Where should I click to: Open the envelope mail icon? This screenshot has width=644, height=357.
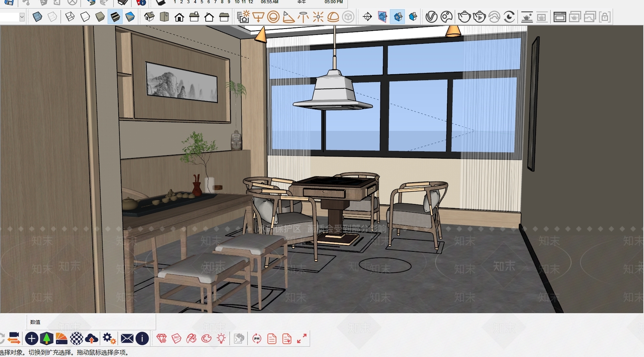[x=127, y=338]
